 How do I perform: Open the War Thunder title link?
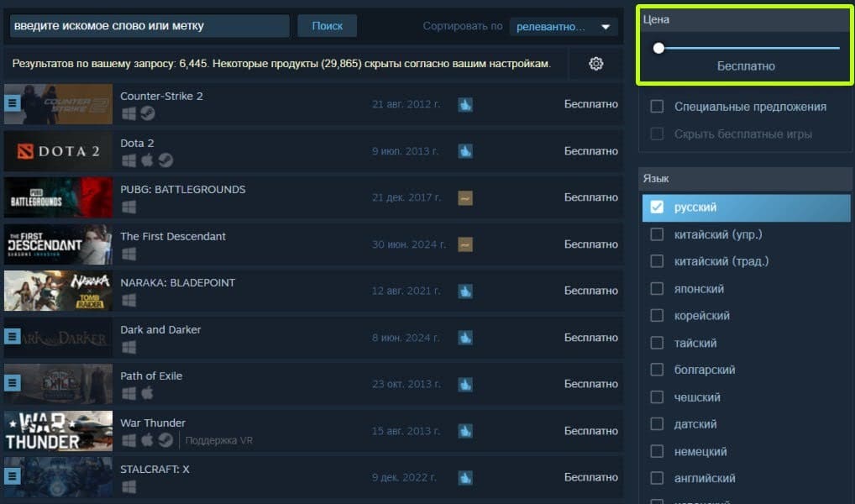[153, 423]
